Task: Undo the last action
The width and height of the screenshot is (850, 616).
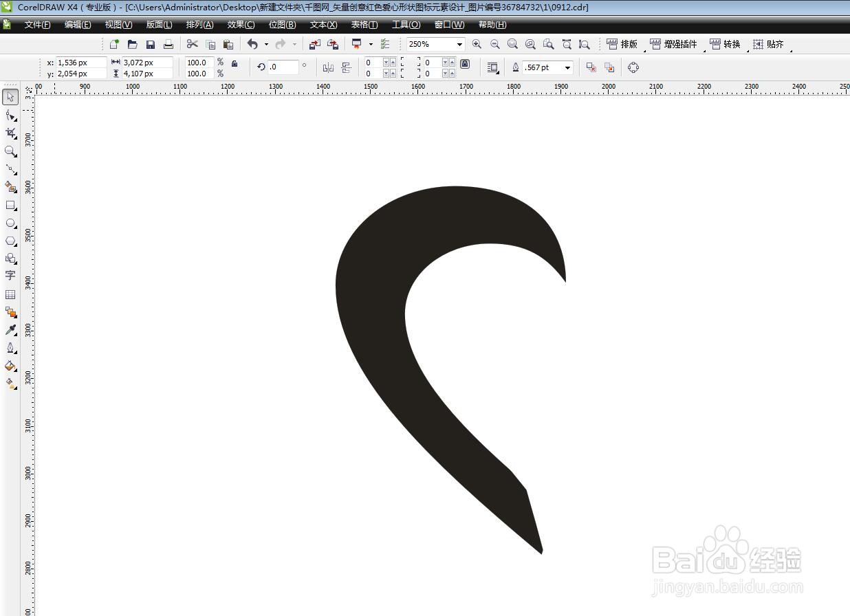Action: click(x=252, y=44)
